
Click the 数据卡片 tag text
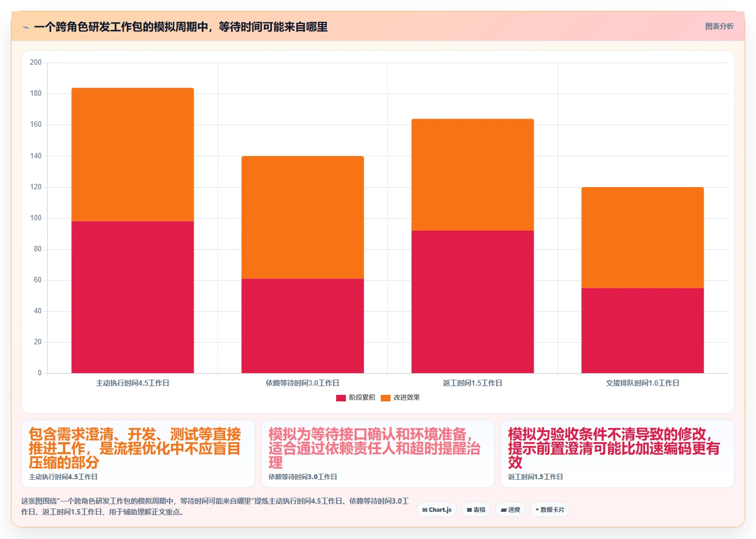click(552, 510)
